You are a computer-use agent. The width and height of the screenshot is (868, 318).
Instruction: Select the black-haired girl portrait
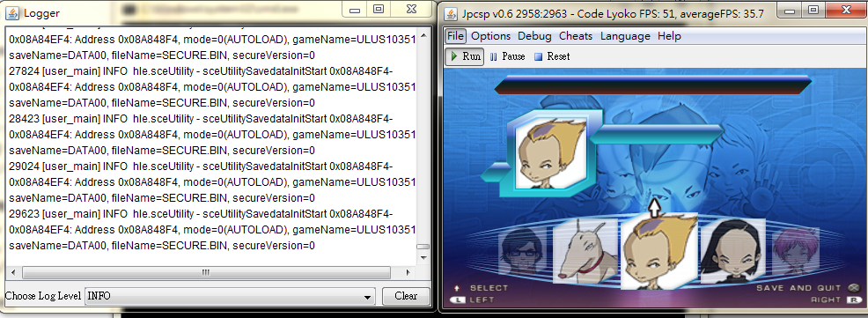(733, 250)
